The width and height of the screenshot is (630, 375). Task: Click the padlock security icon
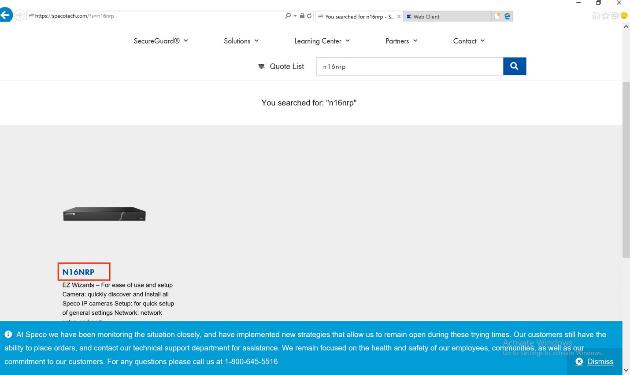pos(302,16)
